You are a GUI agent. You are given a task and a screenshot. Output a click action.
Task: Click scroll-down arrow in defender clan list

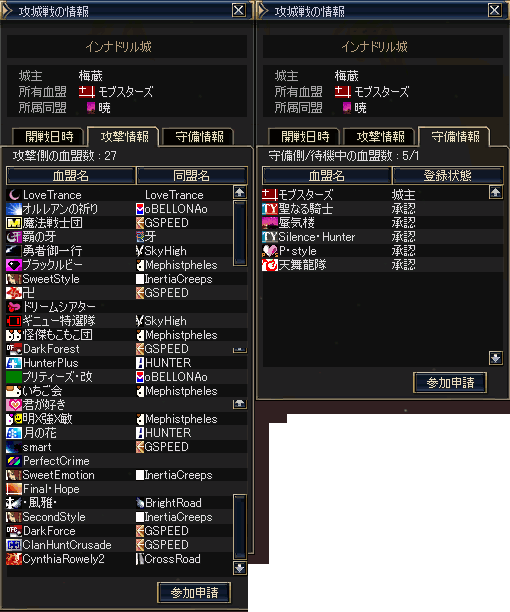496,358
